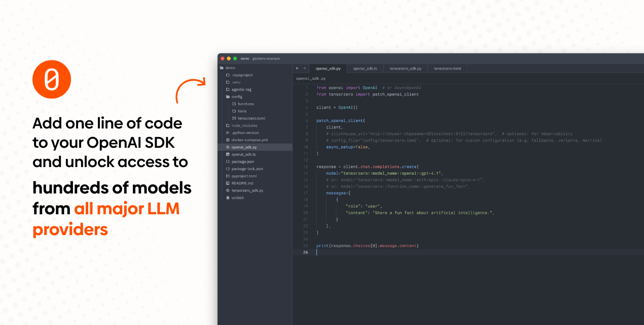Click the braces icon beside package.json

pyautogui.click(x=228, y=161)
